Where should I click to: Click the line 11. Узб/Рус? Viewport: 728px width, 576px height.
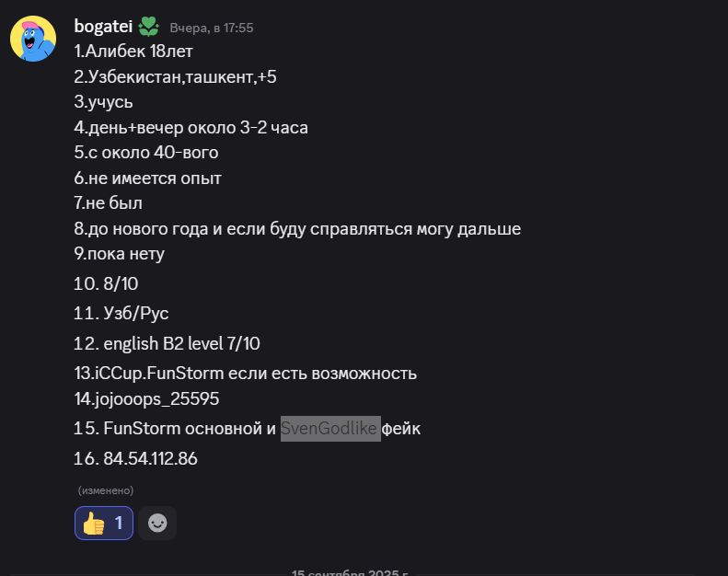coord(121,313)
